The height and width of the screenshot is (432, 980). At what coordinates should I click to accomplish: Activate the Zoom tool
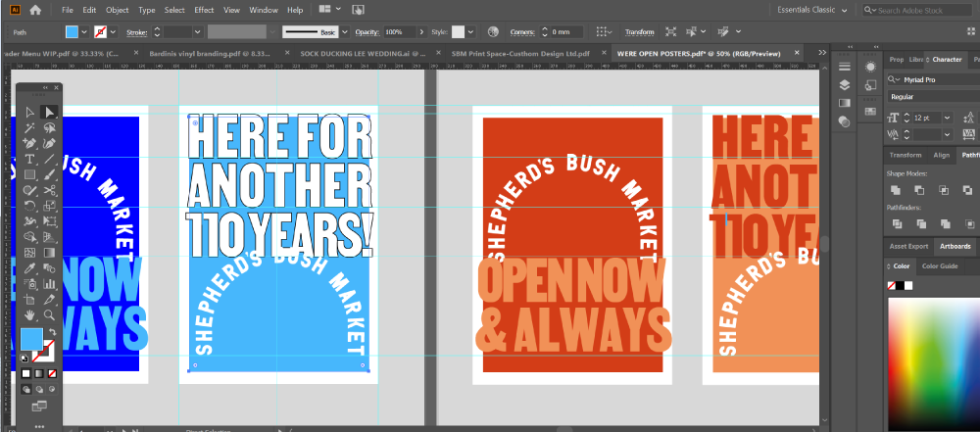tap(49, 314)
